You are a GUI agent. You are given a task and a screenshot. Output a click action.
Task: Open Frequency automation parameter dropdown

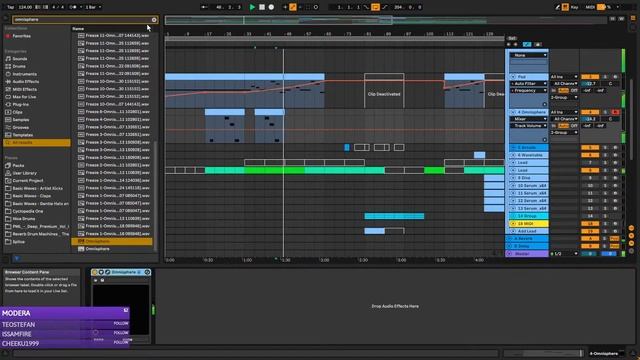(528, 91)
